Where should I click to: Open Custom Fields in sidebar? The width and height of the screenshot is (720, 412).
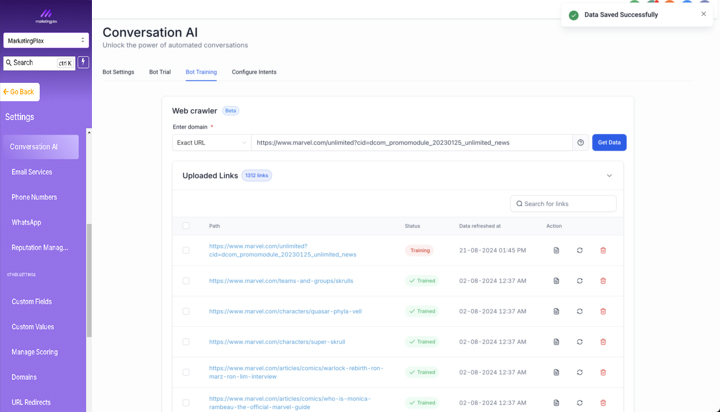pos(31,302)
